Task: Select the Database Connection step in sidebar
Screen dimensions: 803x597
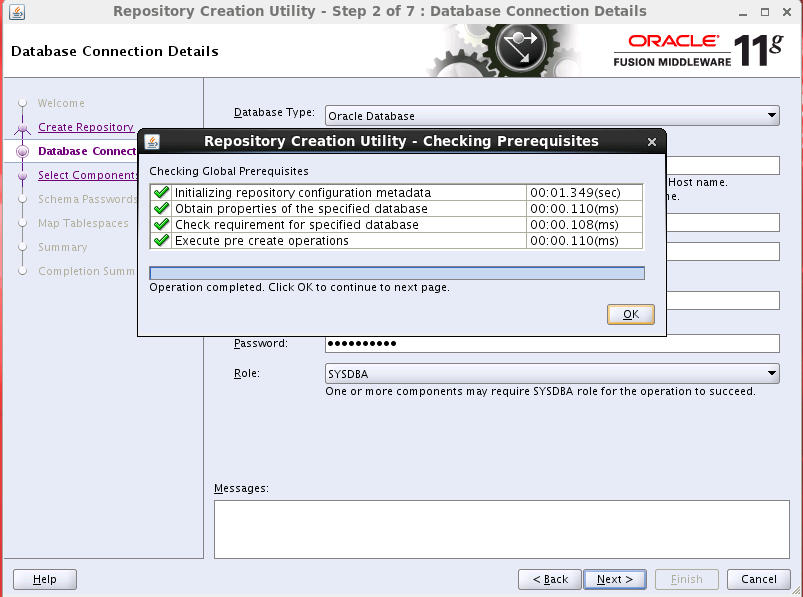Action: (x=87, y=151)
